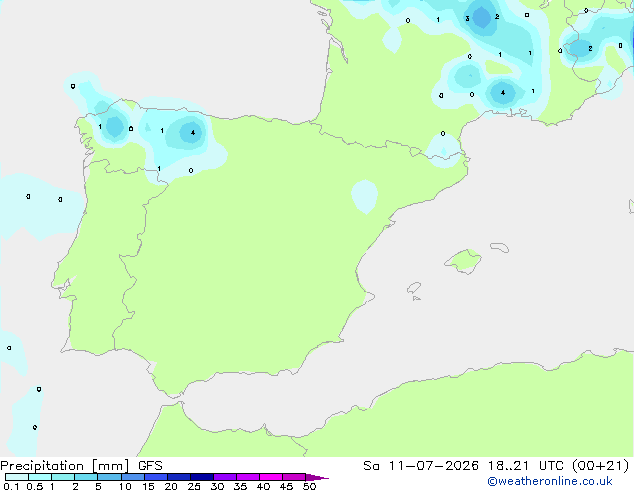The width and height of the screenshot is (634, 490).
Task: Click Mallorca island on the map
Action: (463, 261)
